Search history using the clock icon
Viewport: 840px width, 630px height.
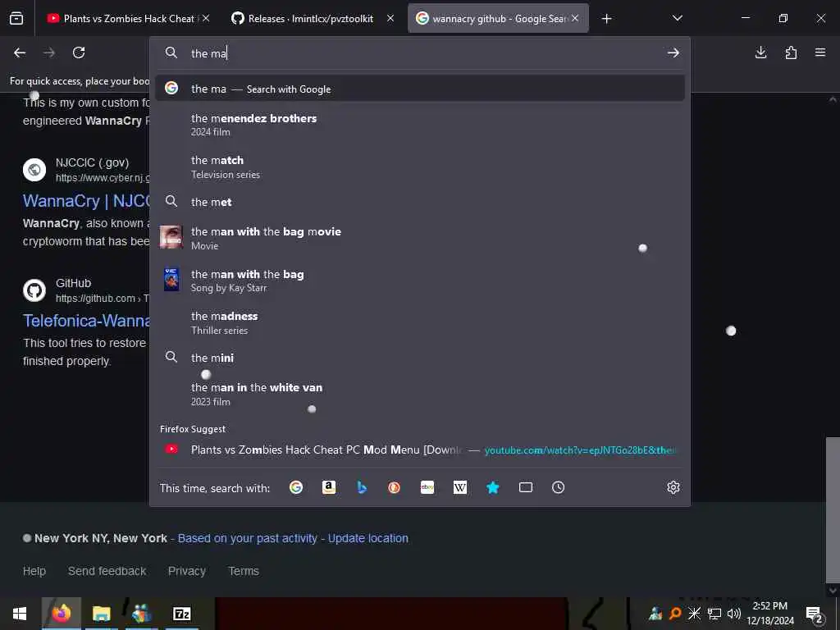pyautogui.click(x=558, y=487)
